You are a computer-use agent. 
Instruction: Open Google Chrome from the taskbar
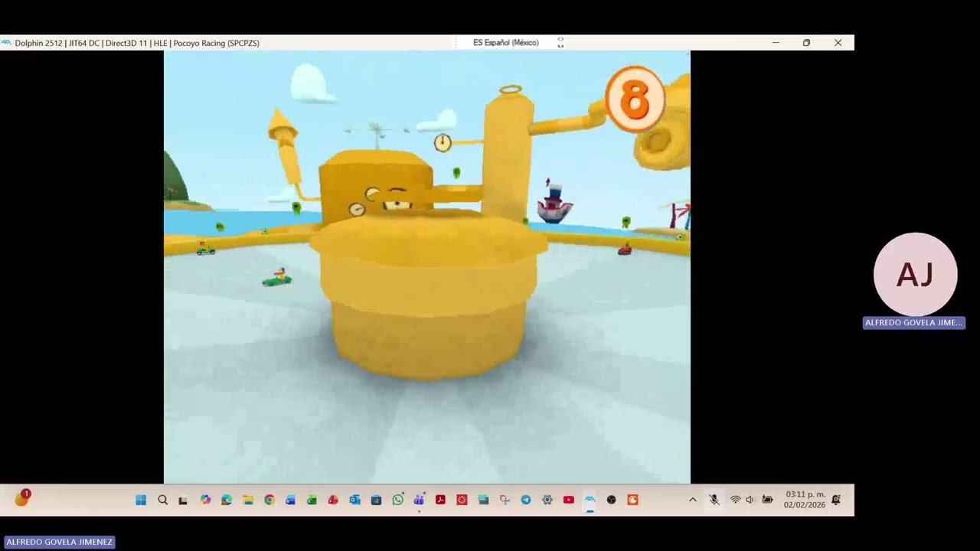click(269, 500)
